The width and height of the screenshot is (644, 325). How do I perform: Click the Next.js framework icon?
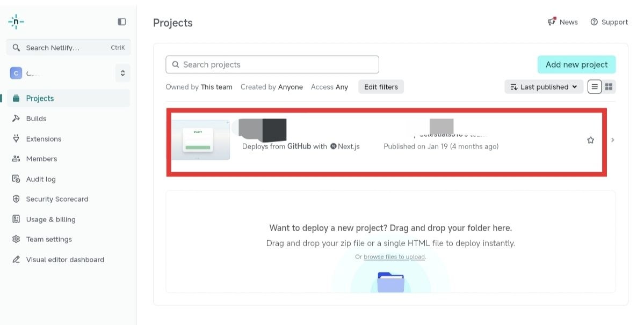pos(334,146)
